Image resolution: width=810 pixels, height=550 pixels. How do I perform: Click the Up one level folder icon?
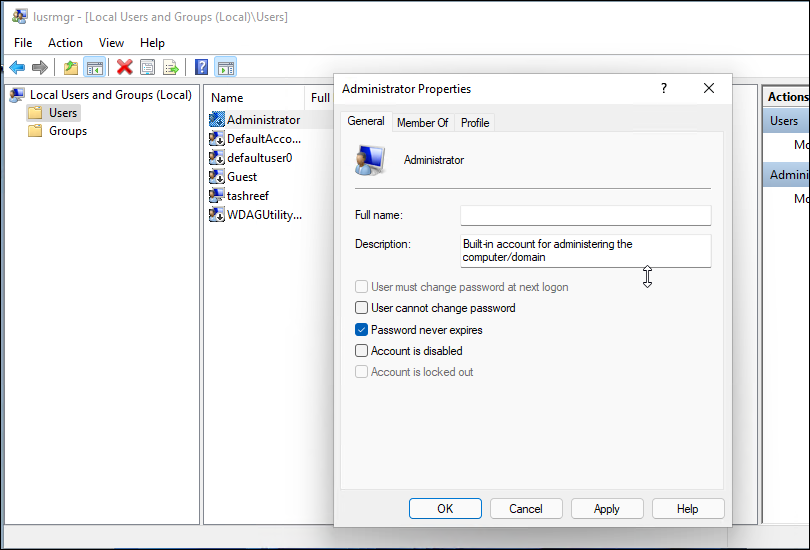[x=71, y=68]
